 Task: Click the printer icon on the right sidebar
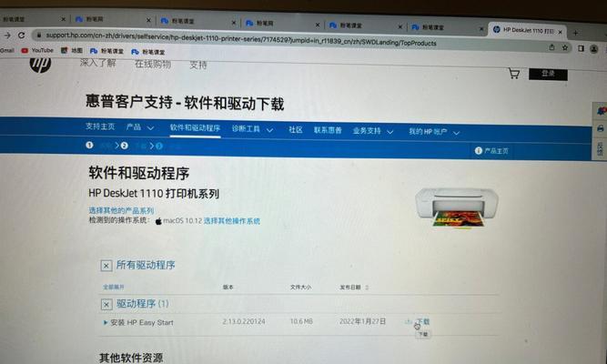(x=600, y=128)
